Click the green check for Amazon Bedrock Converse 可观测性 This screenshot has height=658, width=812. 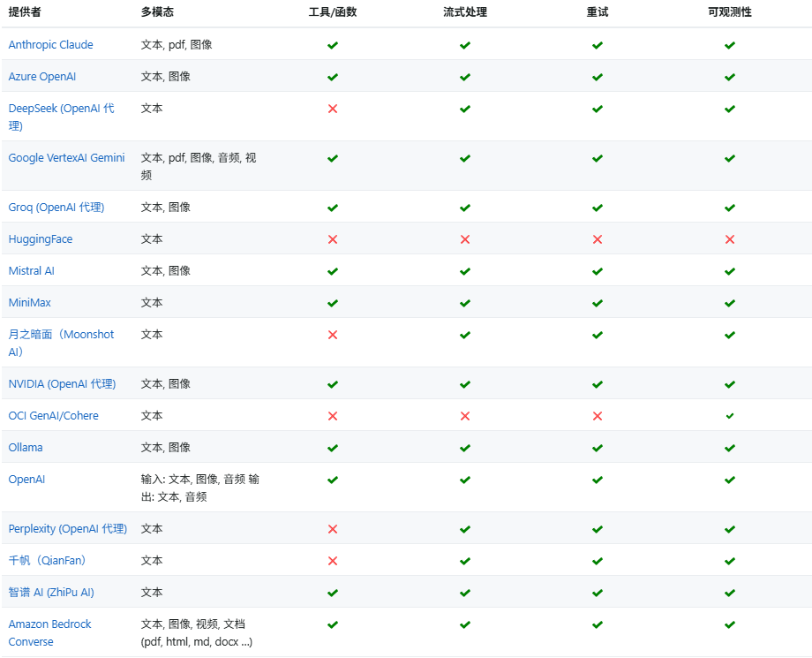[x=730, y=624]
